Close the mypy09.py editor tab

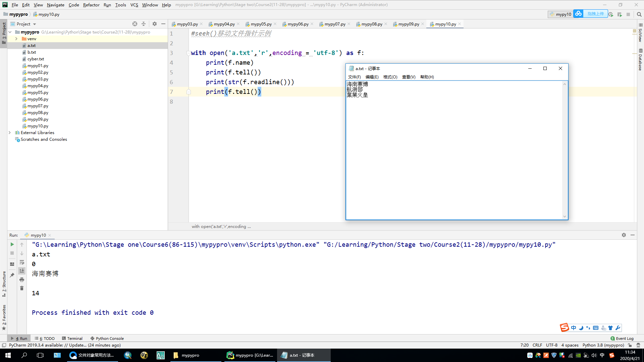pos(423,24)
